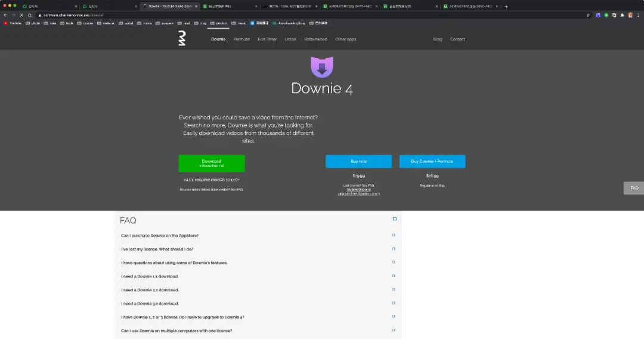Open the social bookmarks folder
Image resolution: width=644 pixels, height=339 pixels.
(x=126, y=23)
